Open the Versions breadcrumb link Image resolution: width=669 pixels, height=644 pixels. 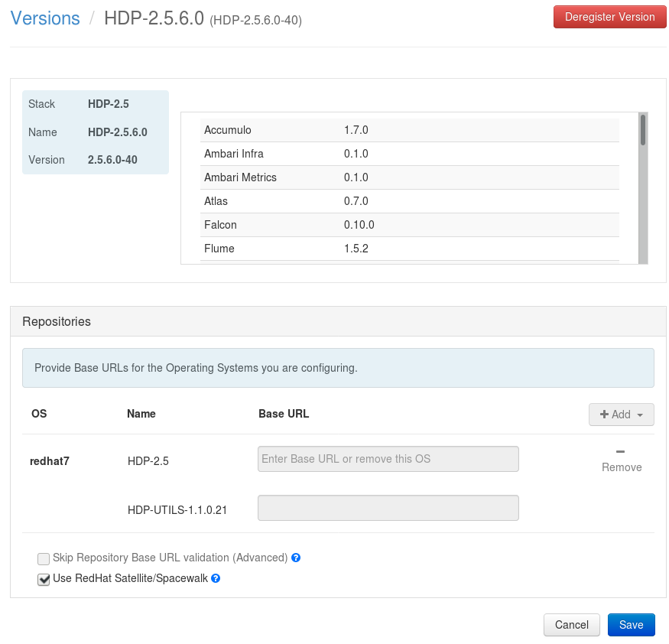(45, 18)
